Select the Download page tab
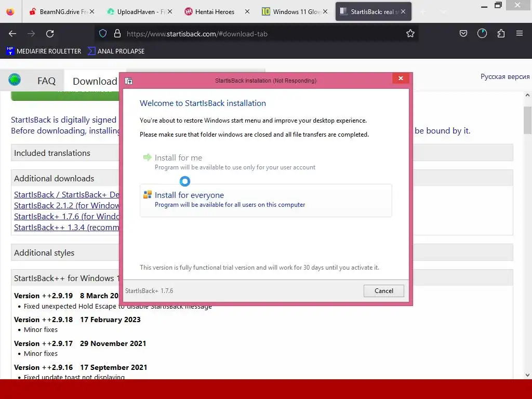Screen dimensions: 532x399 point(95,82)
